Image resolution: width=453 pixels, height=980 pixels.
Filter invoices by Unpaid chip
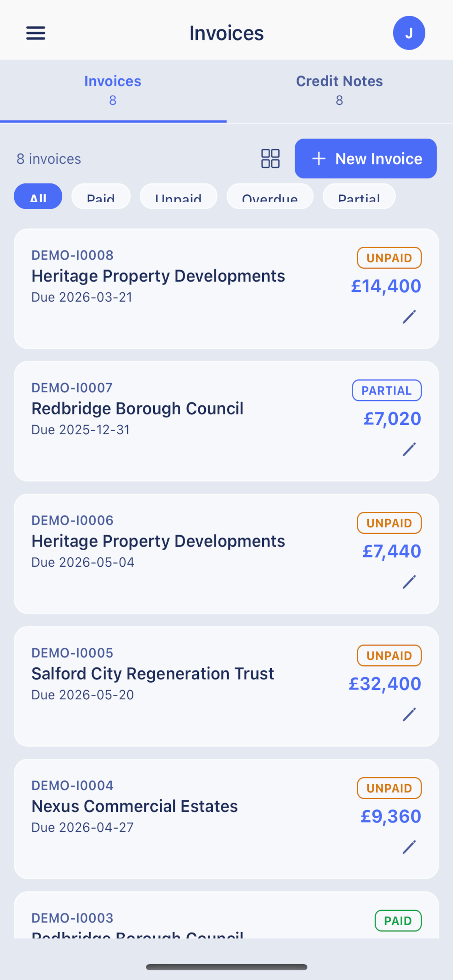(178, 196)
